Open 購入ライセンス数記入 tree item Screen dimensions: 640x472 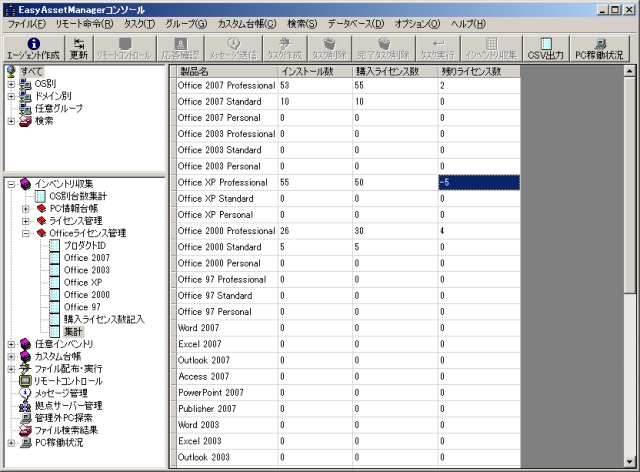pos(104,319)
